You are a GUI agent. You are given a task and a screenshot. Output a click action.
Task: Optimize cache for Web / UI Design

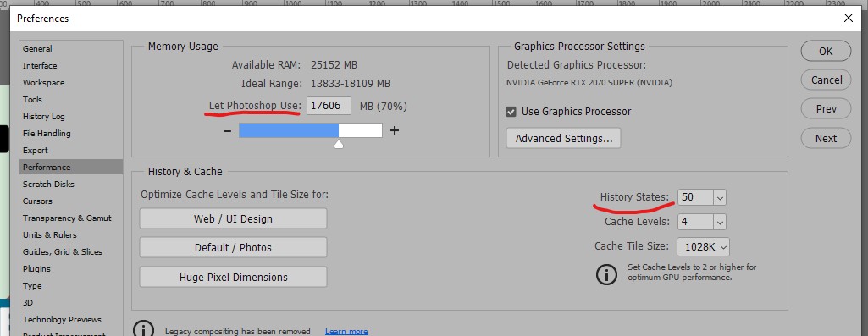pyautogui.click(x=233, y=218)
